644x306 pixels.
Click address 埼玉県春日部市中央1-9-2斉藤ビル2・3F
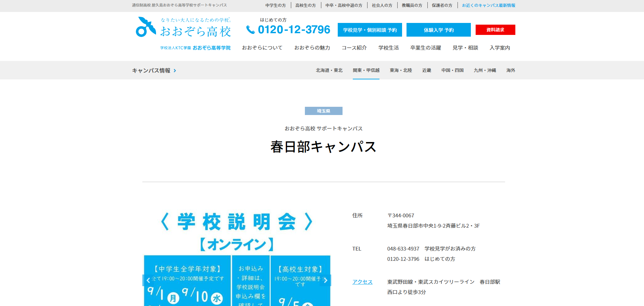click(434, 226)
